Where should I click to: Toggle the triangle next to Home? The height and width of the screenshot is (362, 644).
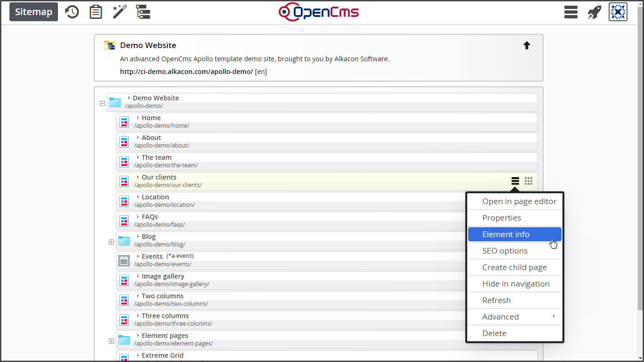(138, 117)
